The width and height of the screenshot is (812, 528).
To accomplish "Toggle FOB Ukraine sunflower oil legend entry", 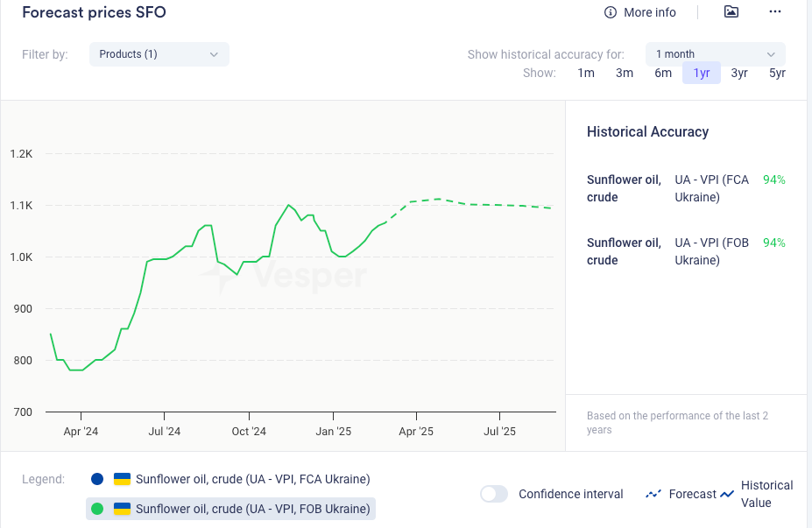I will 252,509.
